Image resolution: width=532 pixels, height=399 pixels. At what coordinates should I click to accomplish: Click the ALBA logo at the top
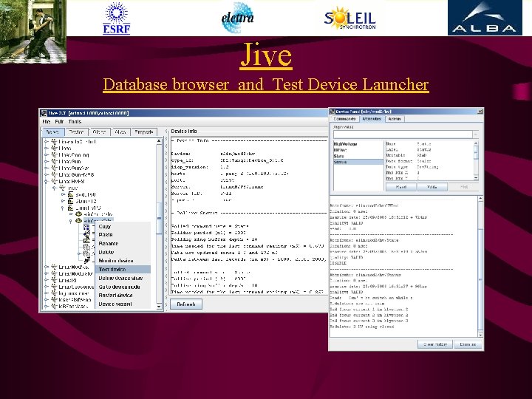tap(485, 18)
